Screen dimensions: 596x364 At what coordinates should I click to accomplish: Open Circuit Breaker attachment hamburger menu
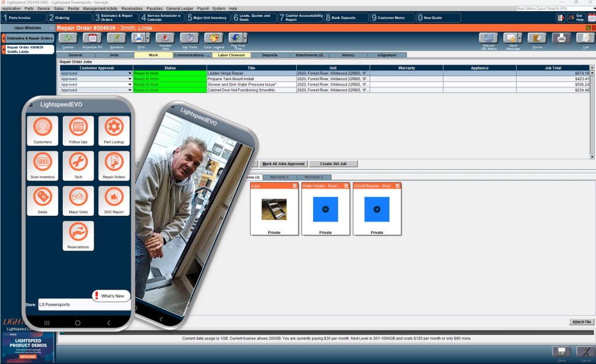(398, 186)
